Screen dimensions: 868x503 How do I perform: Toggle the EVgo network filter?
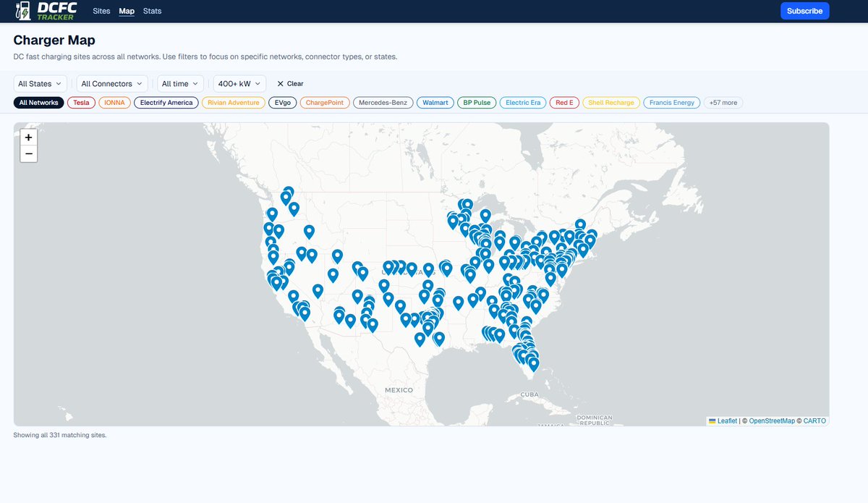[x=282, y=103]
